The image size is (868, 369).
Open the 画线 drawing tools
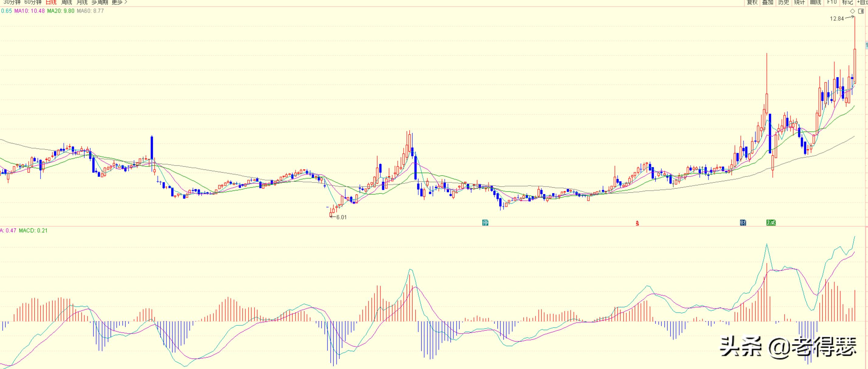815,2
